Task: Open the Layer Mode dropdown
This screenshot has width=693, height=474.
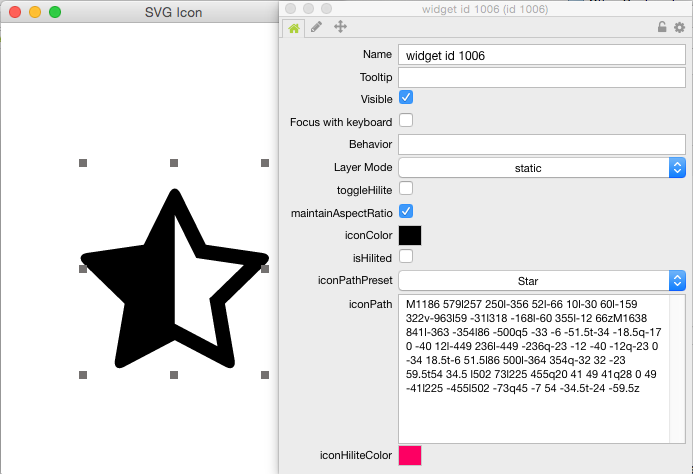Action: click(541, 168)
